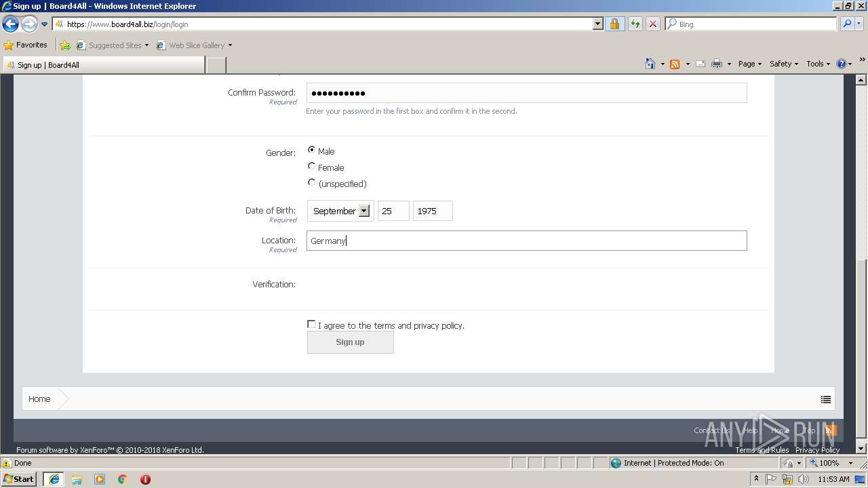
Task: Open Windows Explorer folder taskbar icon
Action: pos(77,479)
